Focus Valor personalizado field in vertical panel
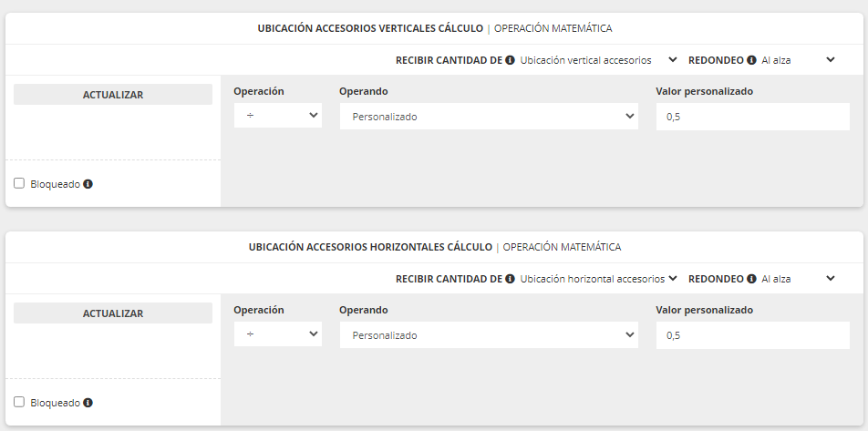Image resolution: width=868 pixels, height=431 pixels. click(x=752, y=117)
